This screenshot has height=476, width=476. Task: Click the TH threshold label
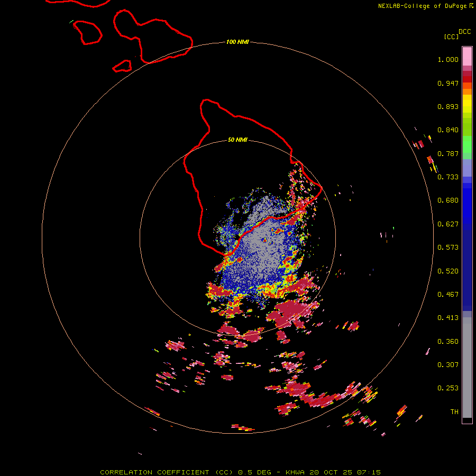coord(454,412)
